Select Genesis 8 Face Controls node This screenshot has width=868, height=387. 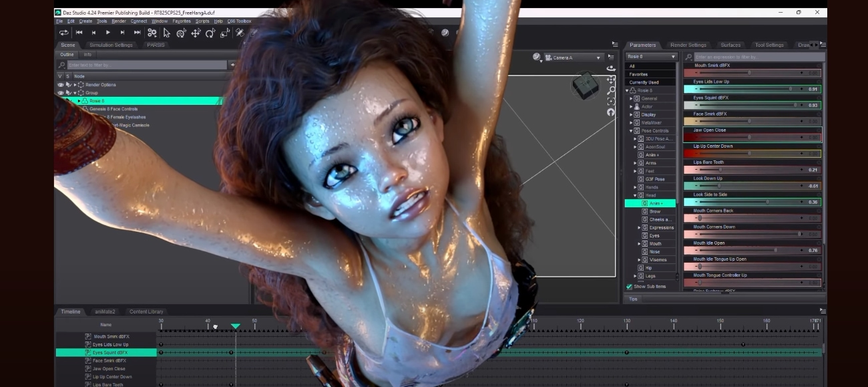point(114,109)
